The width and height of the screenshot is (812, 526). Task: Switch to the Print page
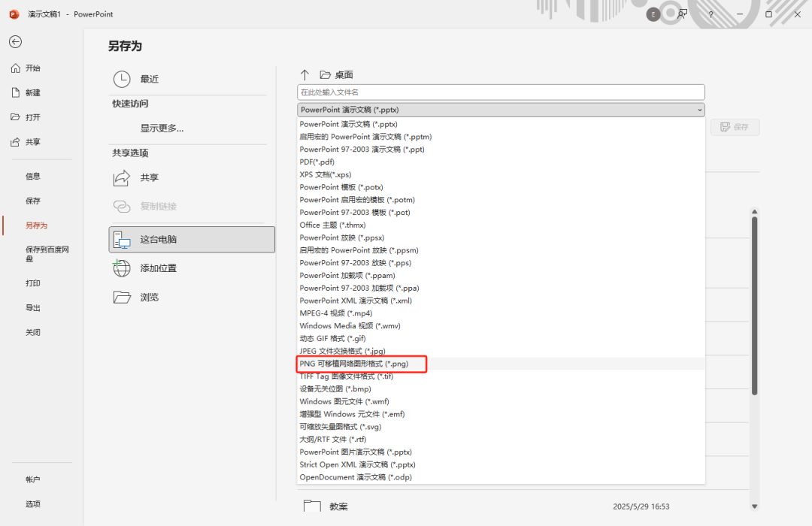point(33,283)
